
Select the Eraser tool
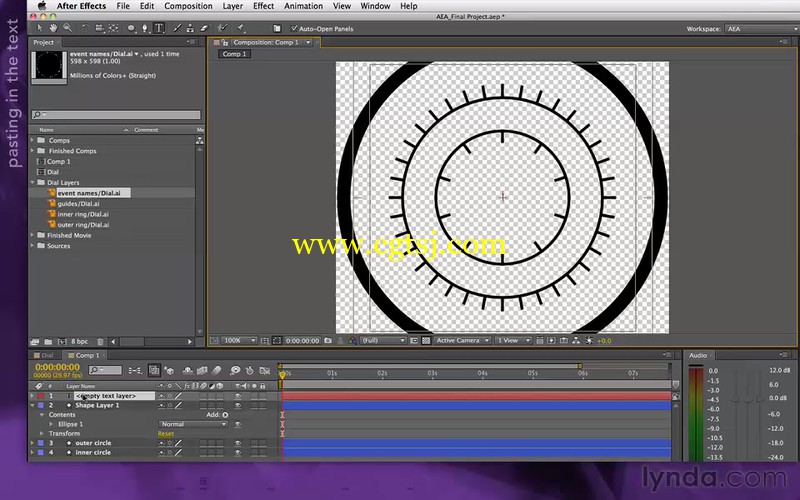tap(204, 29)
